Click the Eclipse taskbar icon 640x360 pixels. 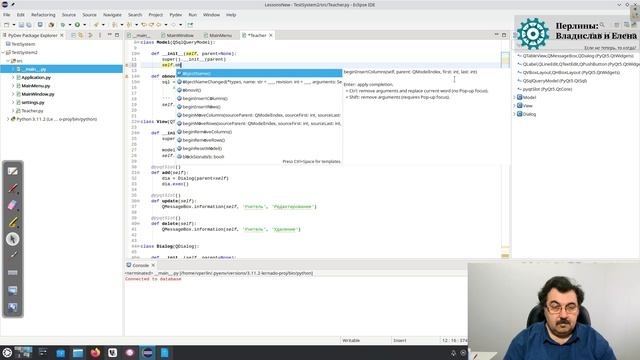148,353
